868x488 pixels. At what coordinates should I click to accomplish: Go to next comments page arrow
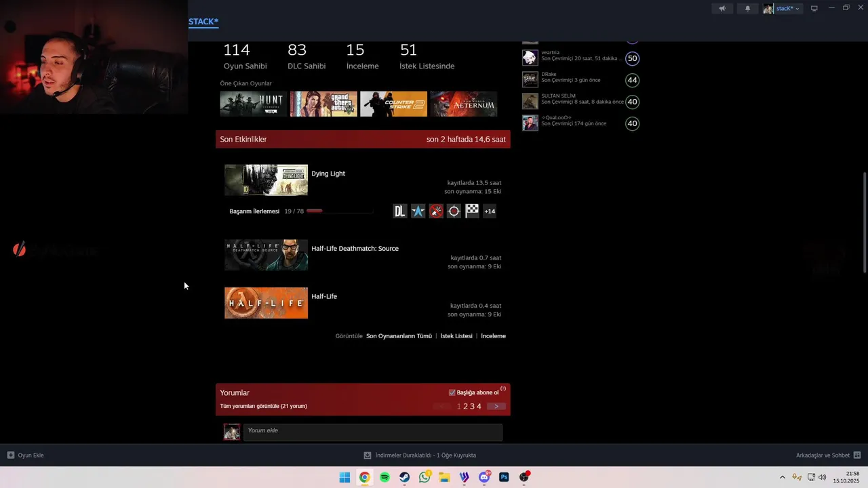496,406
